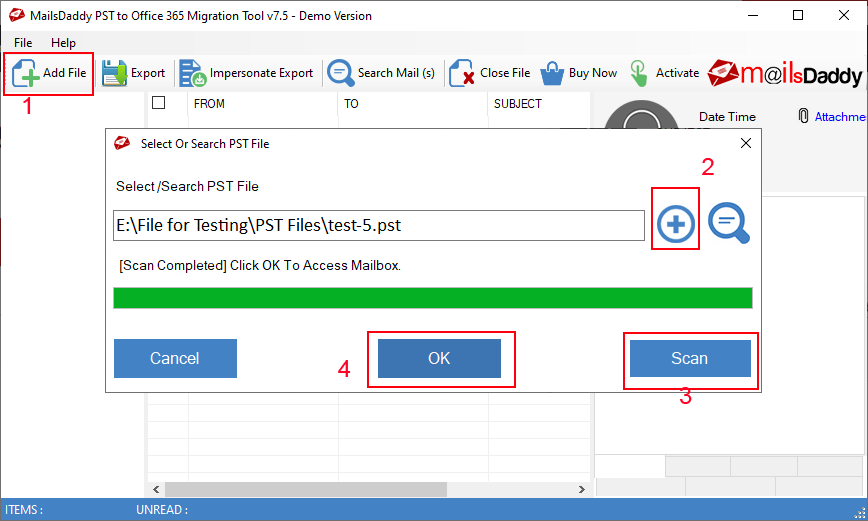Click the ITEMS status bar entry
This screenshot has width=868, height=521.
(24, 509)
